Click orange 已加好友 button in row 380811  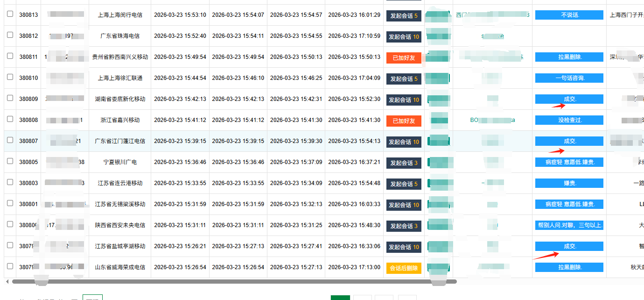point(404,57)
